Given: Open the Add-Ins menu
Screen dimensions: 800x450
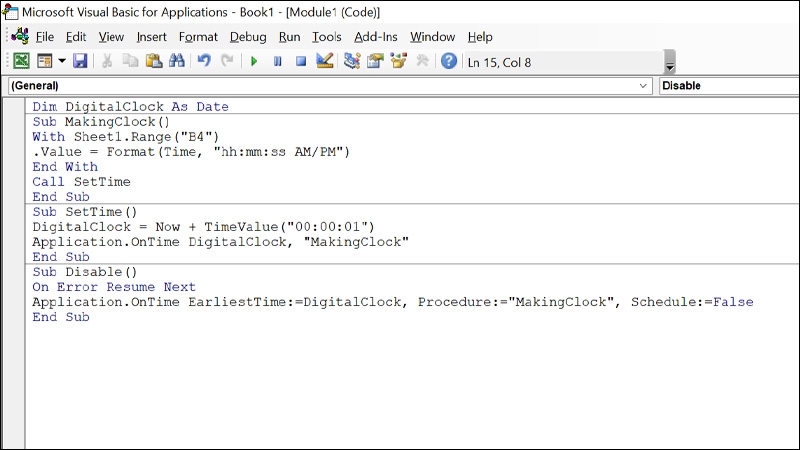Looking at the screenshot, I should click(376, 37).
